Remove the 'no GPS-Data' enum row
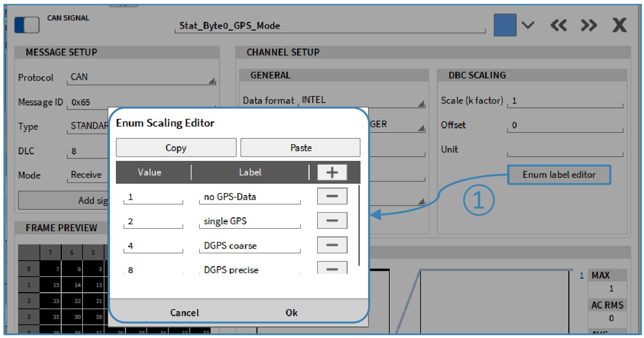The width and height of the screenshot is (644, 338). tap(332, 196)
